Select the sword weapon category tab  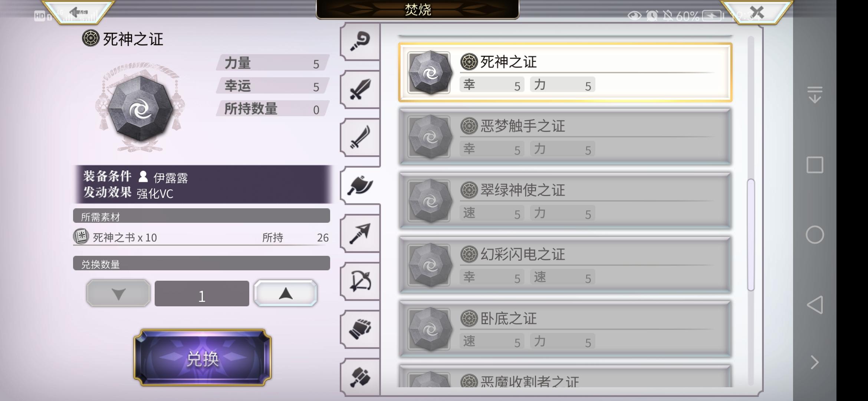360,89
